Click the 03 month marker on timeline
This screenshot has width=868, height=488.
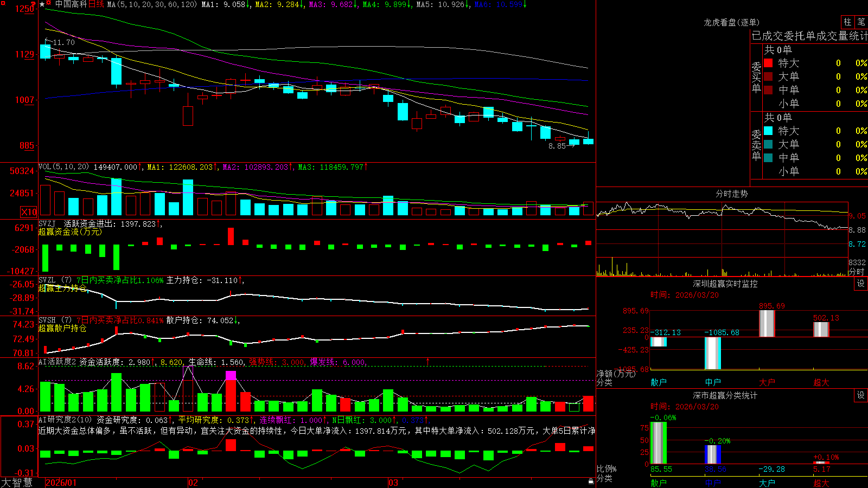point(393,483)
